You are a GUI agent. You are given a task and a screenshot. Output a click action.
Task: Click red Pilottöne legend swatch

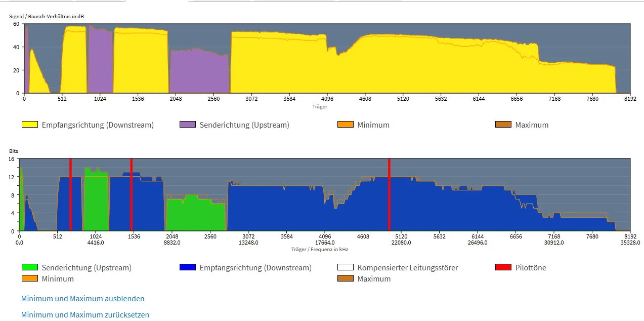tap(503, 267)
